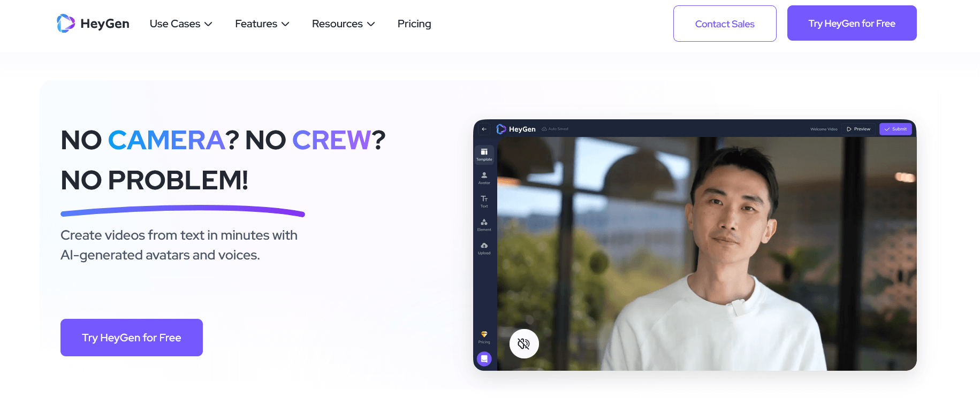This screenshot has height=413, width=980.
Task: Click the HeyGen logo in the navbar
Action: (x=93, y=24)
